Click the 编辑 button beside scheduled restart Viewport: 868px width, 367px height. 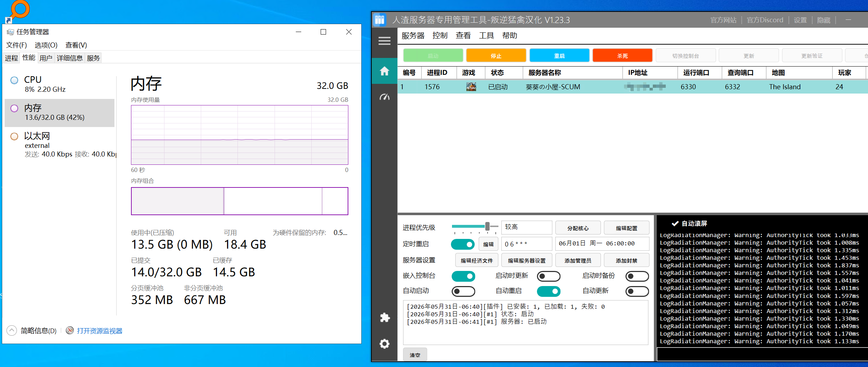pyautogui.click(x=488, y=244)
